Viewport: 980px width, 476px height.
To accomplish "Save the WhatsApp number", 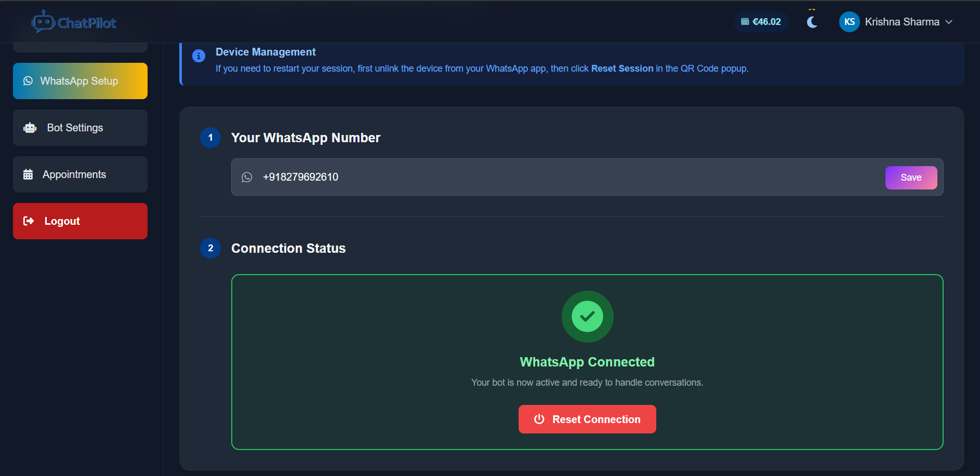I will [911, 177].
